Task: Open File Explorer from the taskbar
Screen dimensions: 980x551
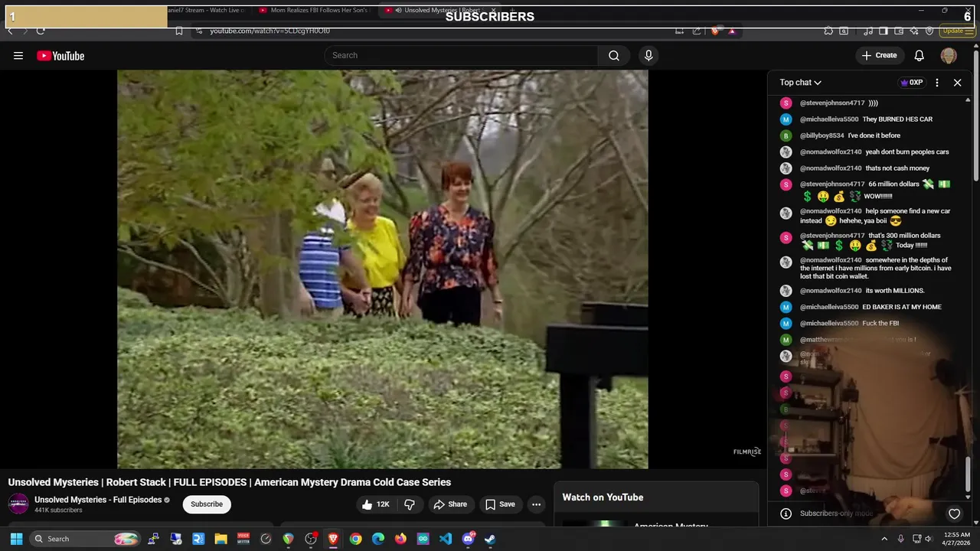Action: coord(220,539)
